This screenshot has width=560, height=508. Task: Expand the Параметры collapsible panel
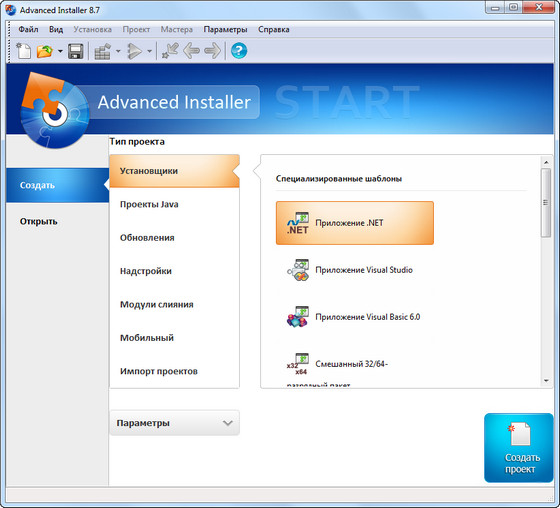(174, 423)
